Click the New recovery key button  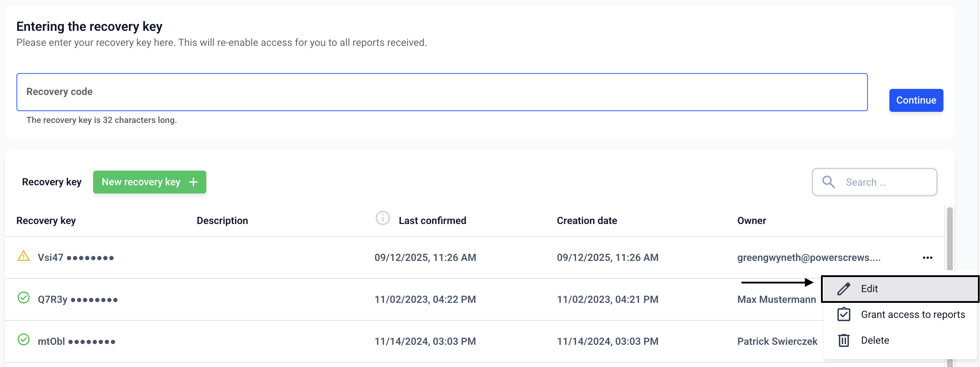click(149, 182)
